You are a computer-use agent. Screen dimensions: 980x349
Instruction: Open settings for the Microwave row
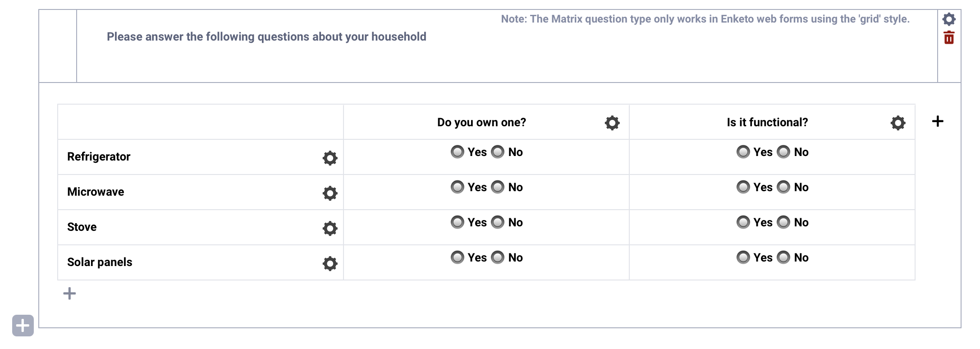click(330, 193)
